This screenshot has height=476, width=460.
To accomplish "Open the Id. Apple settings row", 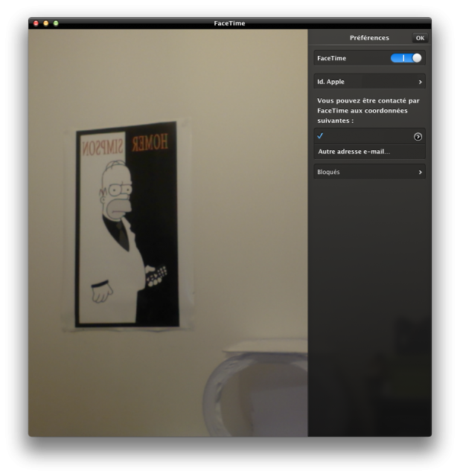I will [369, 82].
